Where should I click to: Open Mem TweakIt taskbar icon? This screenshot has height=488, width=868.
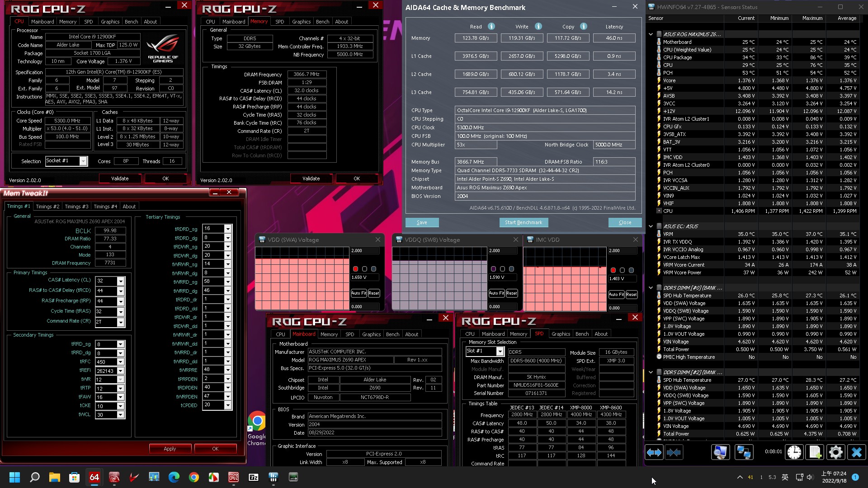[114, 477]
